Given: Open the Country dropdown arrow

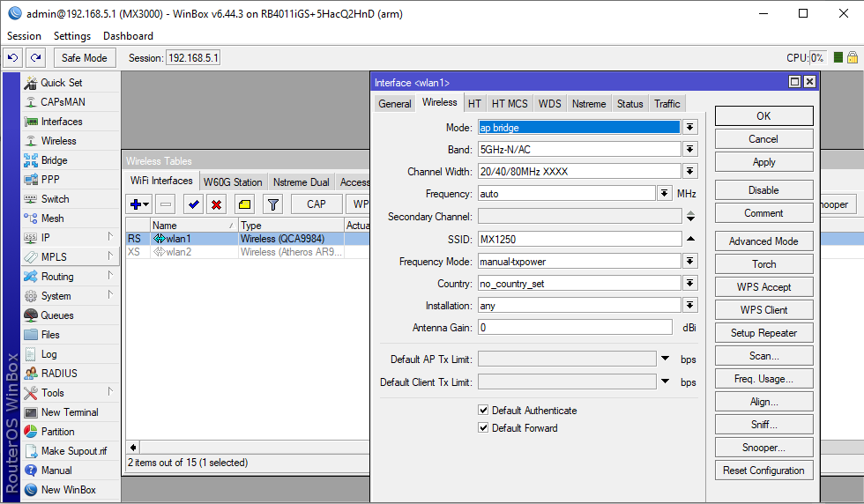Looking at the screenshot, I should click(689, 283).
